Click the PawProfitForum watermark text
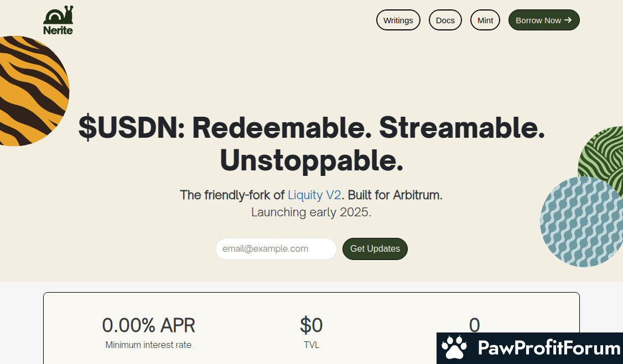The width and height of the screenshot is (623, 364). [x=549, y=348]
